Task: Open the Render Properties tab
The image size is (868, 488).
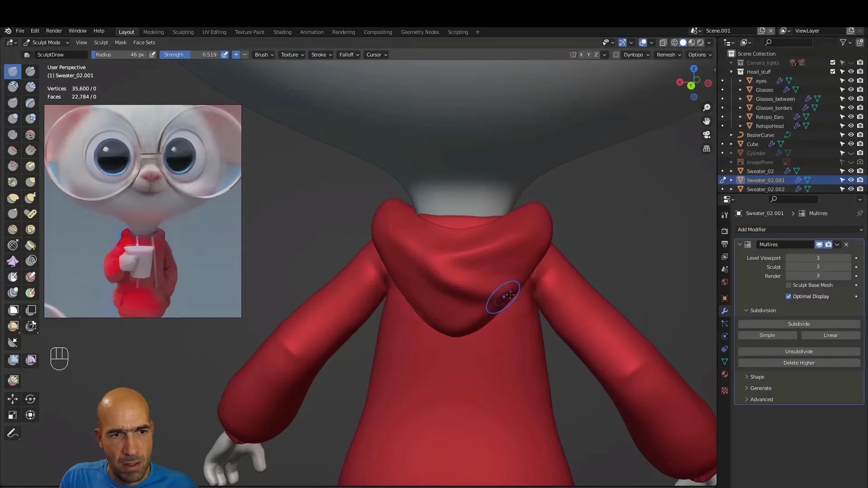Action: pos(725,231)
